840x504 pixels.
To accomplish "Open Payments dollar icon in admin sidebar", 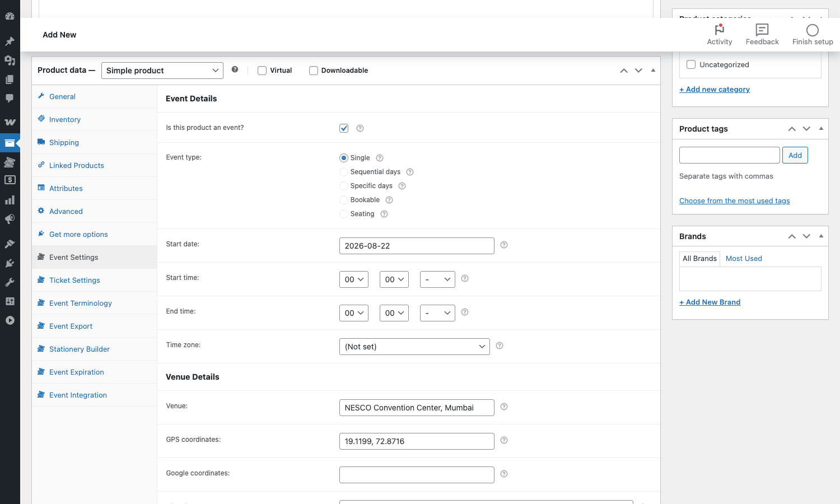I will click(10, 180).
